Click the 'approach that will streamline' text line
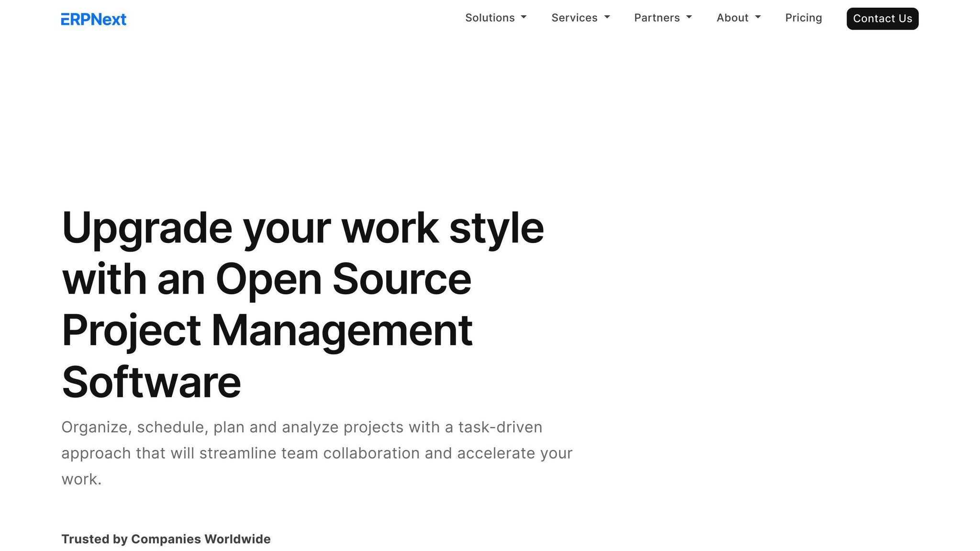 click(317, 453)
